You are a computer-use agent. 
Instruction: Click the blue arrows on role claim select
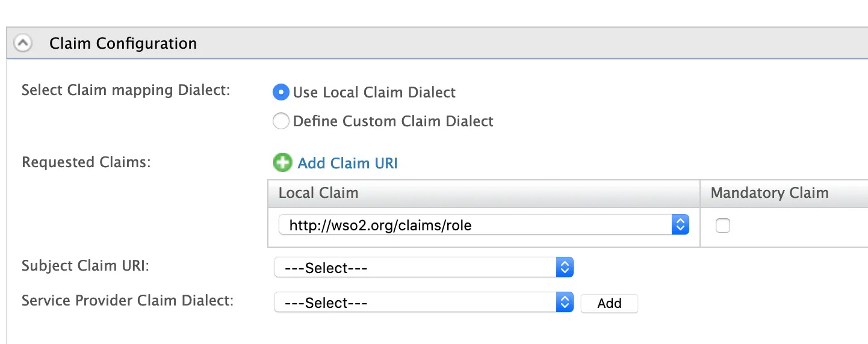[680, 226]
